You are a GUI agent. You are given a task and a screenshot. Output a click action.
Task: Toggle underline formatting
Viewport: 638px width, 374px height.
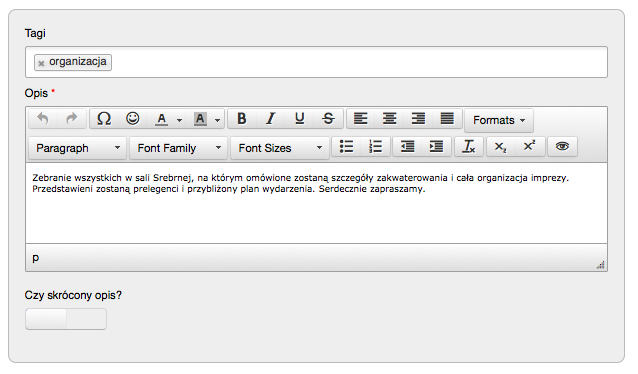tap(300, 119)
